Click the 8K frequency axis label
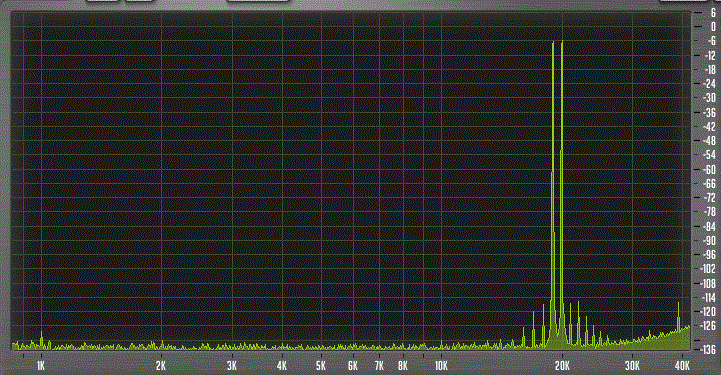 403,366
